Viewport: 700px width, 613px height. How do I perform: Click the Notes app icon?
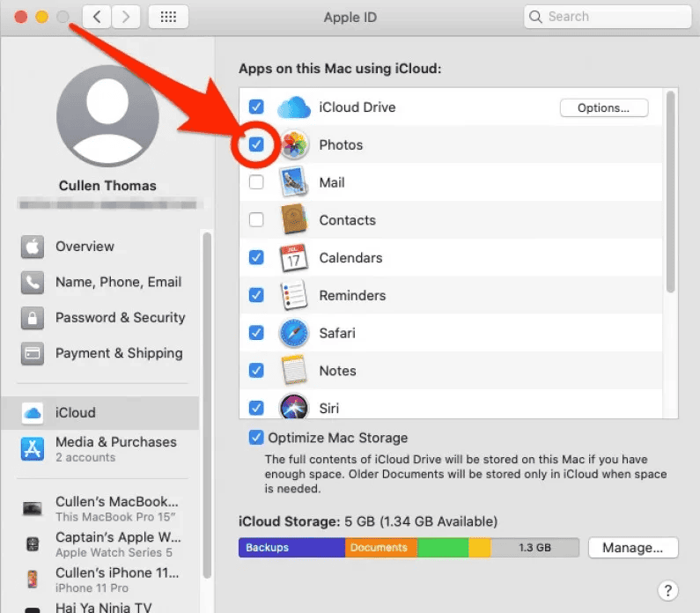294,371
